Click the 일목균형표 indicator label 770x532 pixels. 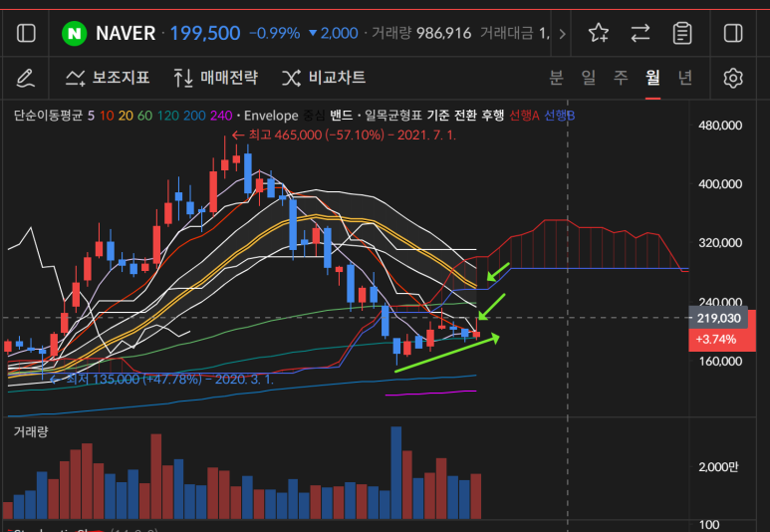pos(392,116)
